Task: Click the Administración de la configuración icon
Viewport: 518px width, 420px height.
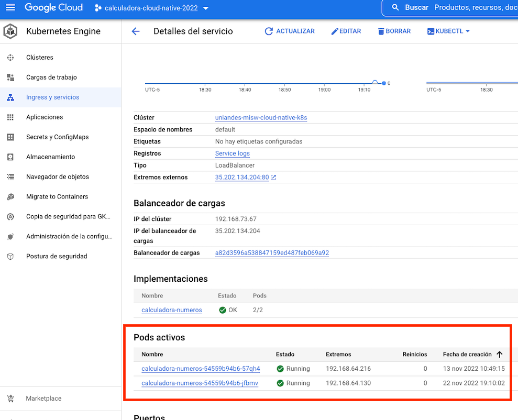Action: pos(10,236)
